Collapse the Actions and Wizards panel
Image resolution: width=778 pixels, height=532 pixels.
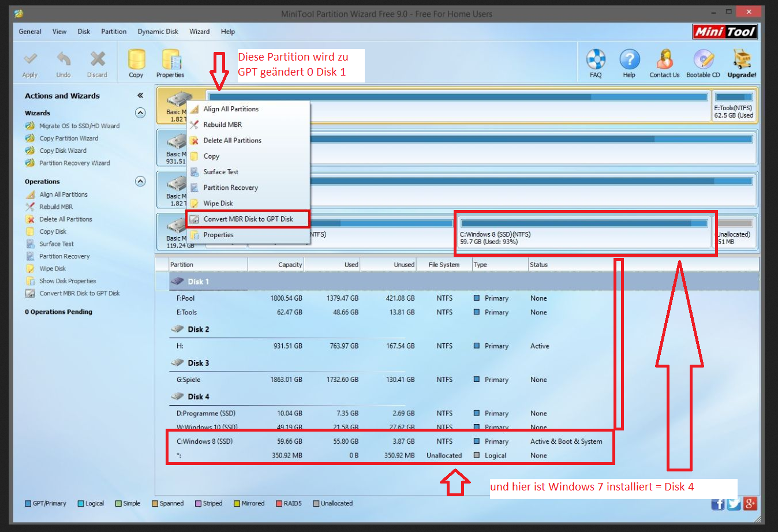140,96
